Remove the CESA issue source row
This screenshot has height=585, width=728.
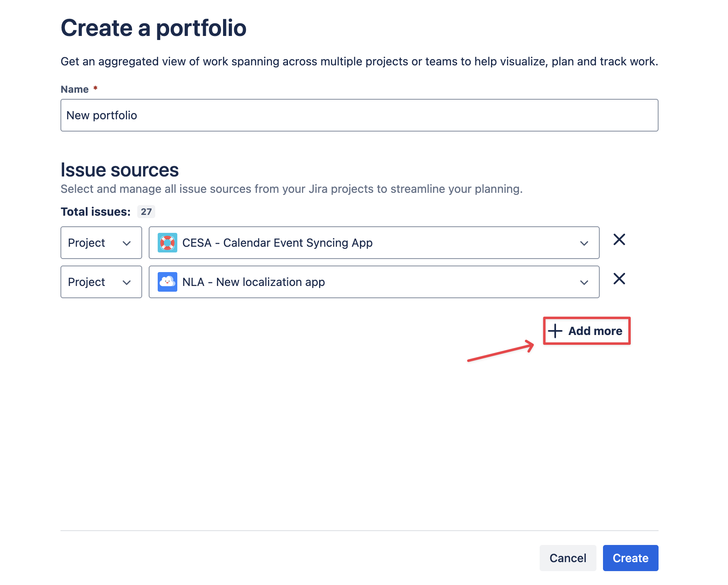pyautogui.click(x=619, y=240)
